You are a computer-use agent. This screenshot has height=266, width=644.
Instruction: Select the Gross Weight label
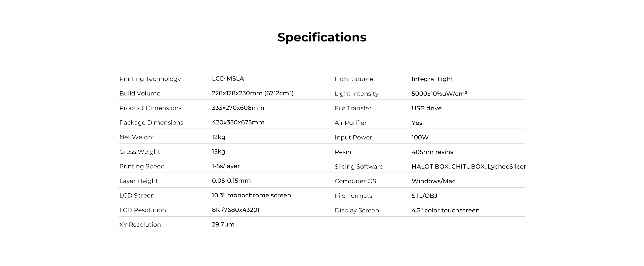(x=140, y=152)
